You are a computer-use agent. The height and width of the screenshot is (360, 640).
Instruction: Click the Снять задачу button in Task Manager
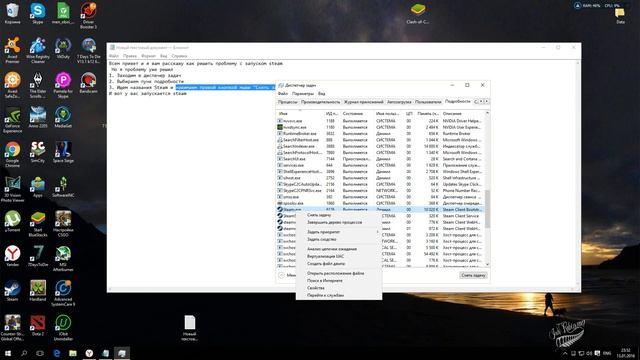(x=473, y=276)
